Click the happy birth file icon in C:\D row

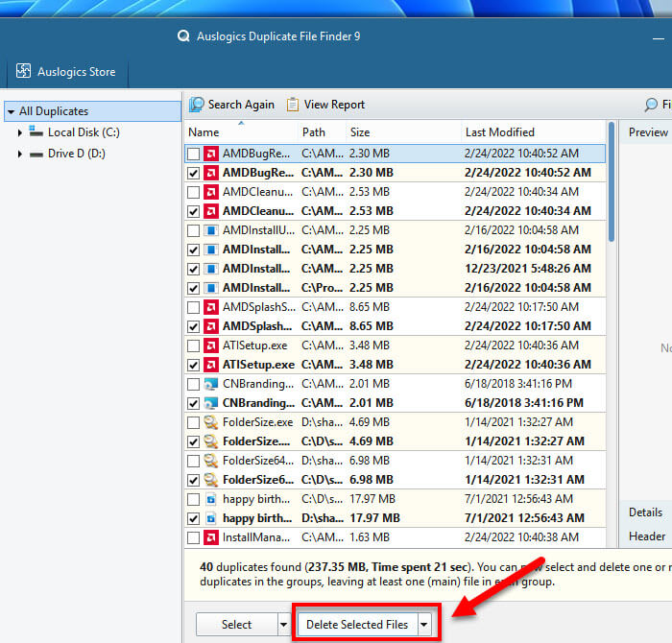(210, 499)
